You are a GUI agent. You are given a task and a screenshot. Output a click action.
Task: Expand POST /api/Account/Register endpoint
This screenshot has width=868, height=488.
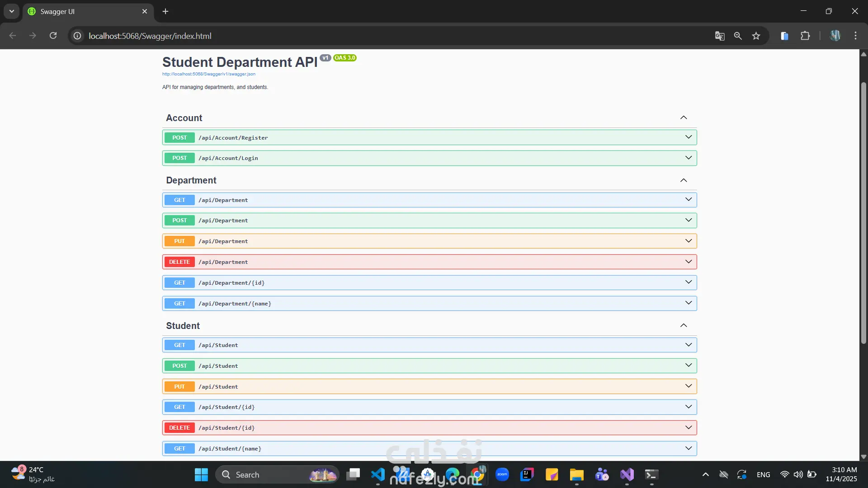[x=688, y=137]
